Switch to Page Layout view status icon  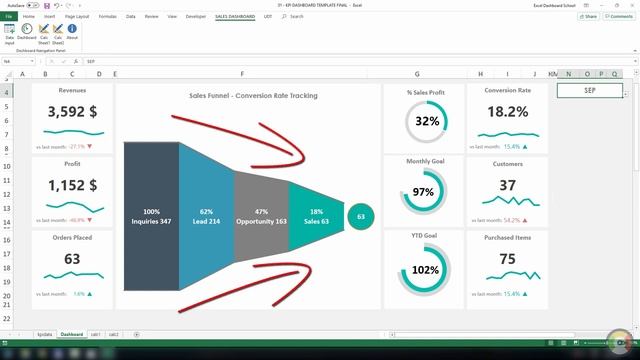(563, 343)
